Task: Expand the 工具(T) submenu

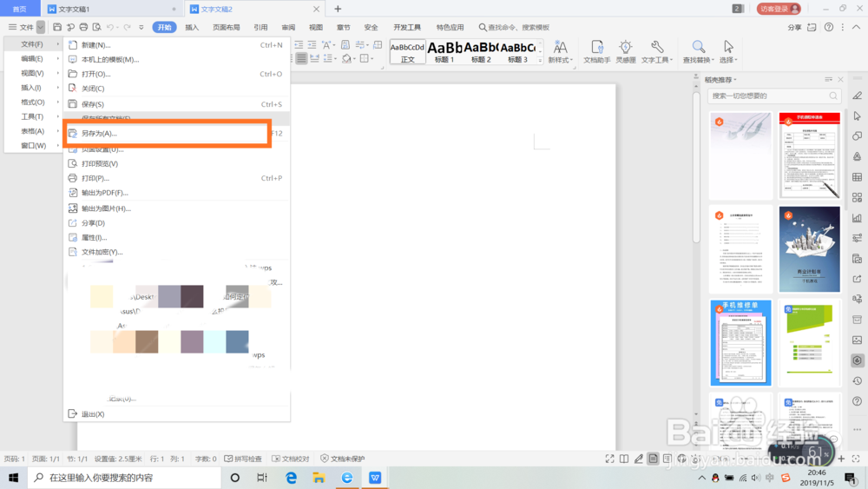Action: point(33,116)
